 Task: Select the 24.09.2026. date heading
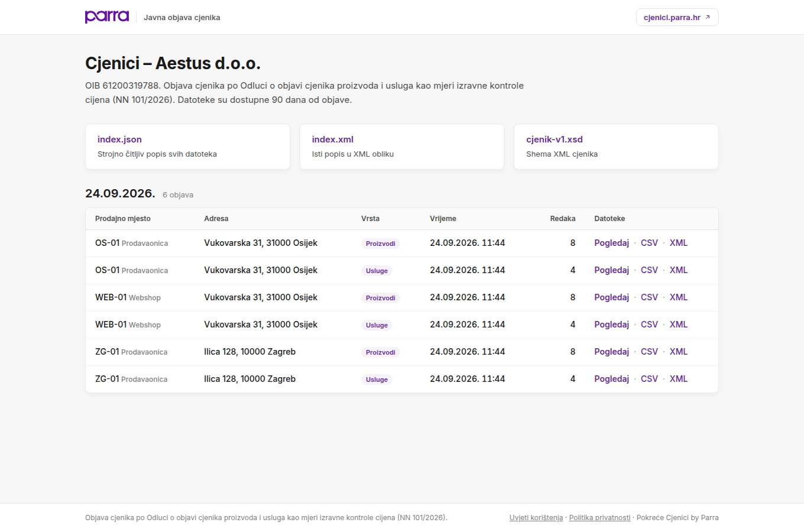point(120,193)
